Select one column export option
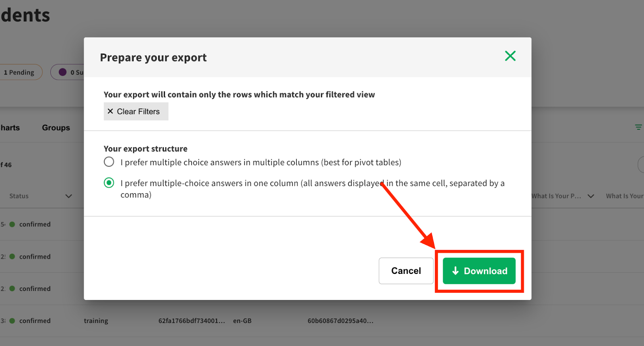This screenshot has width=644, height=346. 109,183
